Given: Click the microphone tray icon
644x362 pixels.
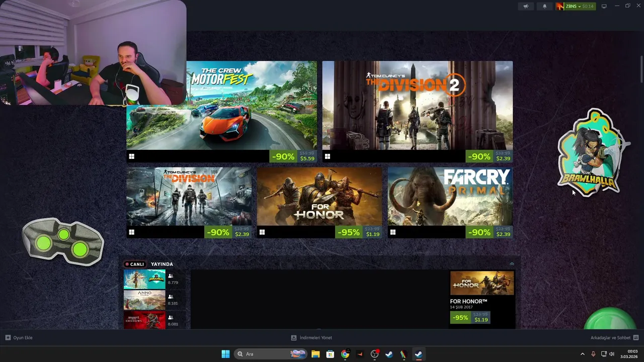Looking at the screenshot, I should 593,354.
